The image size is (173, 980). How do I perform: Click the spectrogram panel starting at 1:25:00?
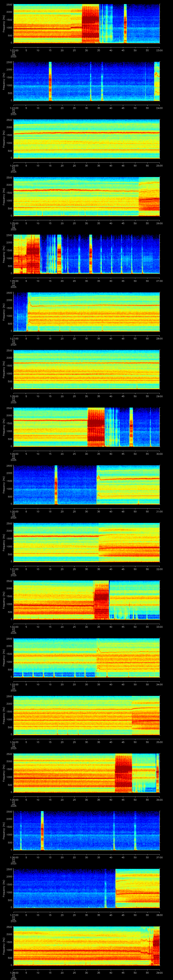click(x=86, y=197)
